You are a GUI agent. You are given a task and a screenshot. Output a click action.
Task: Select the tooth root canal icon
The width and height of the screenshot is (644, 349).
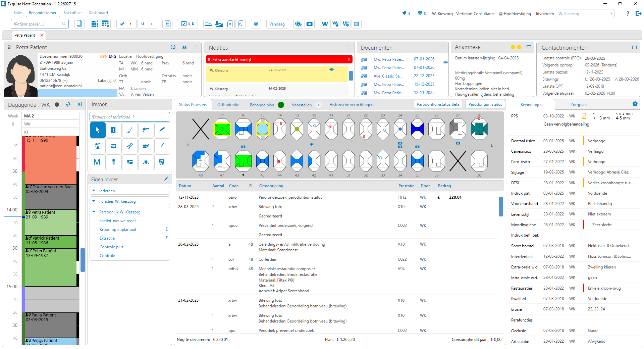tap(162, 162)
